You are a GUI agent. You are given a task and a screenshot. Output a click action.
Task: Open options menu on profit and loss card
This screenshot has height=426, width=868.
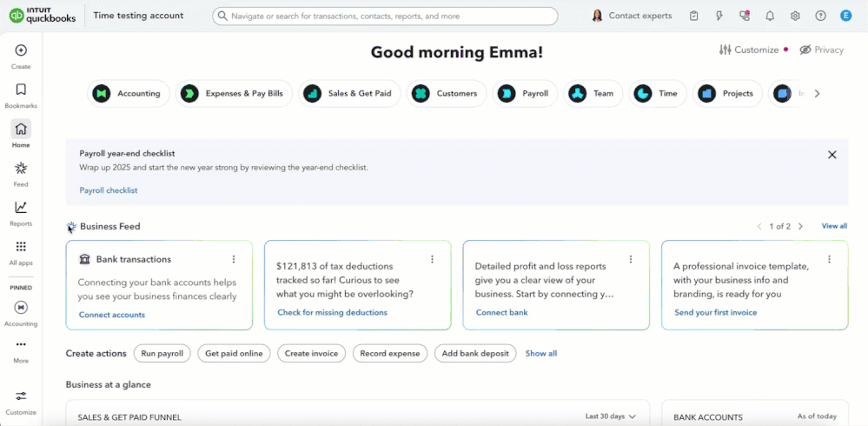pyautogui.click(x=631, y=259)
